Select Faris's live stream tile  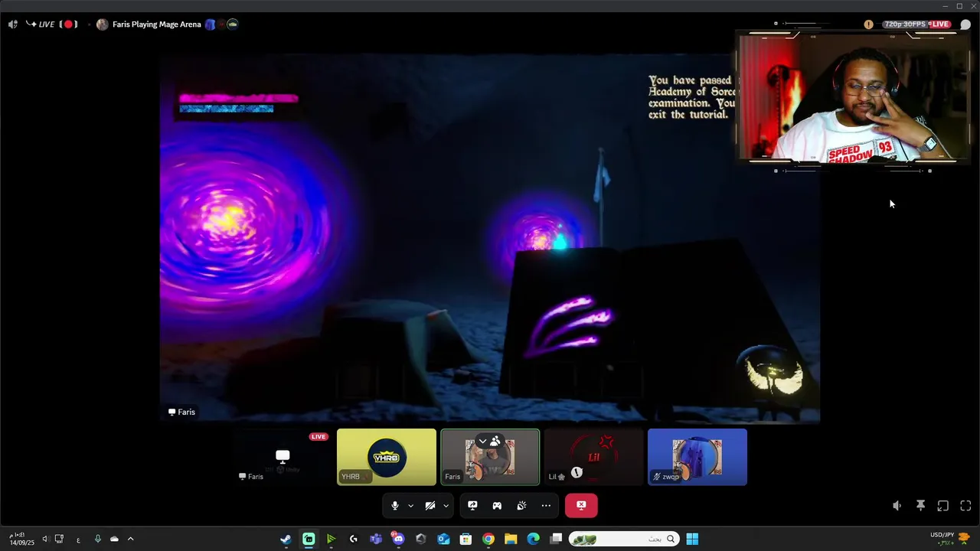tap(283, 457)
